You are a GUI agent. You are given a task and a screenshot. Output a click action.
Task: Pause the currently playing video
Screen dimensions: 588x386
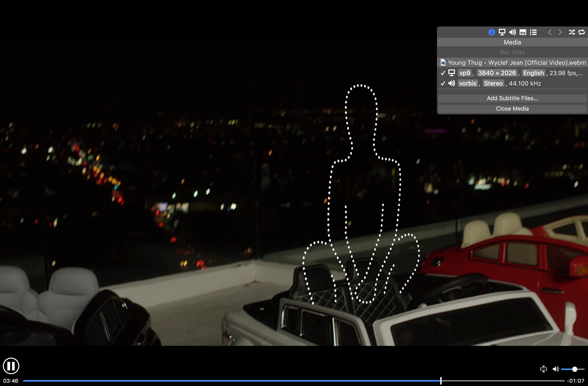click(11, 366)
